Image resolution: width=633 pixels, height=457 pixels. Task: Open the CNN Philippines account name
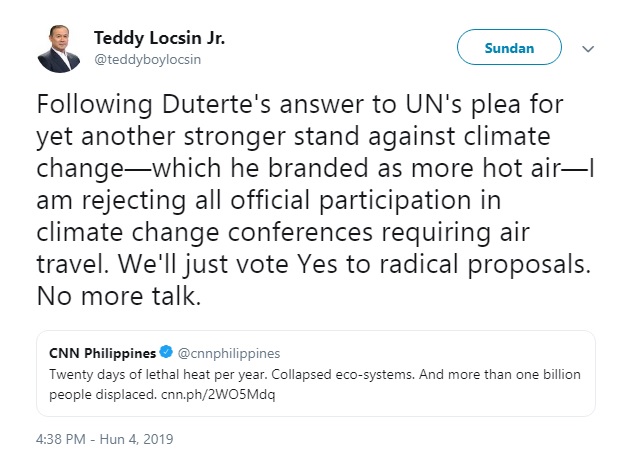pos(102,353)
